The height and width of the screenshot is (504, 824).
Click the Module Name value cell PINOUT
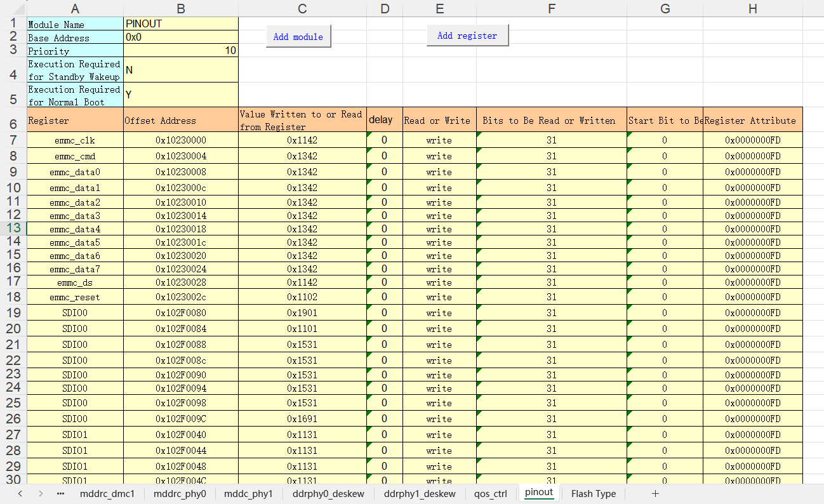pyautogui.click(x=180, y=24)
